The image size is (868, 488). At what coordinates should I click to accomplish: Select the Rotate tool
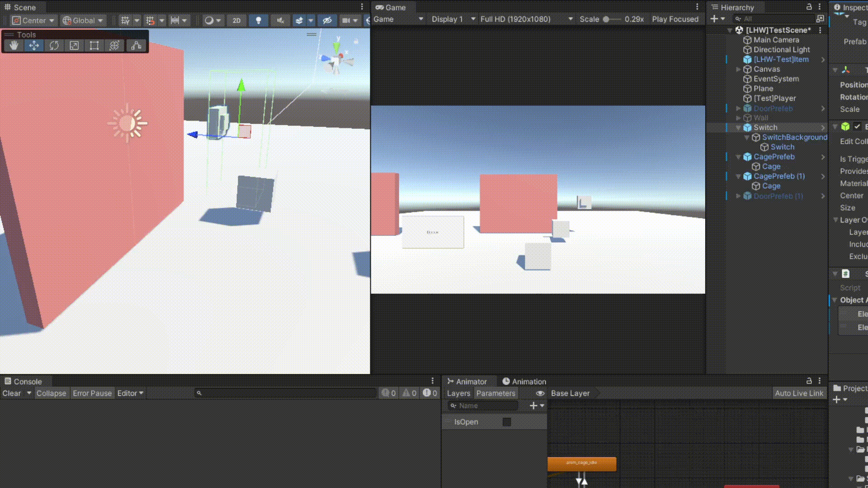coord(54,45)
